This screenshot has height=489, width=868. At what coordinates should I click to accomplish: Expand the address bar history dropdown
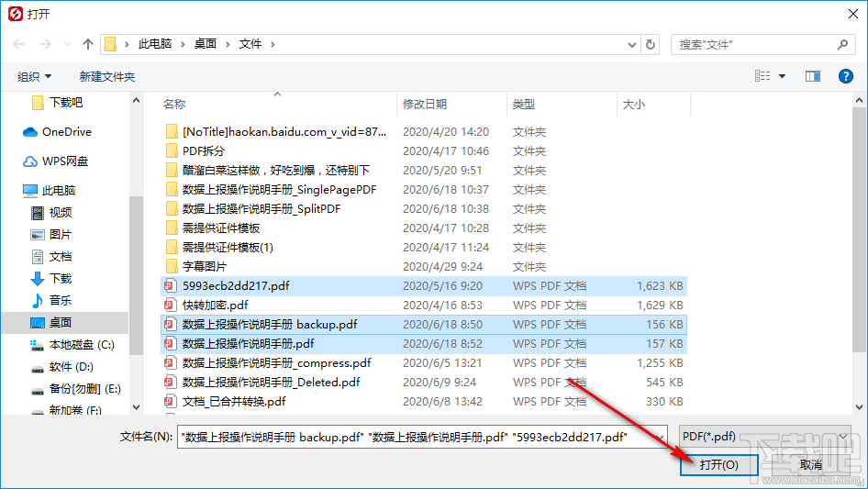point(631,44)
